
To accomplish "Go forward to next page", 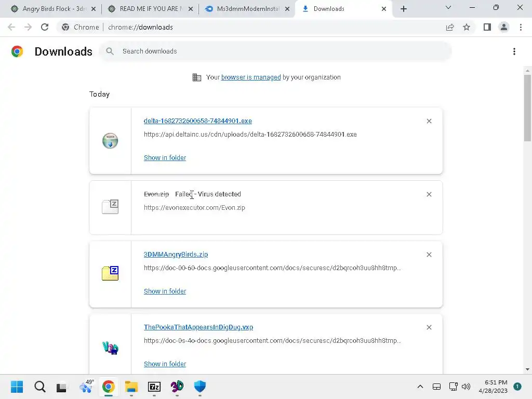I will [x=28, y=27].
